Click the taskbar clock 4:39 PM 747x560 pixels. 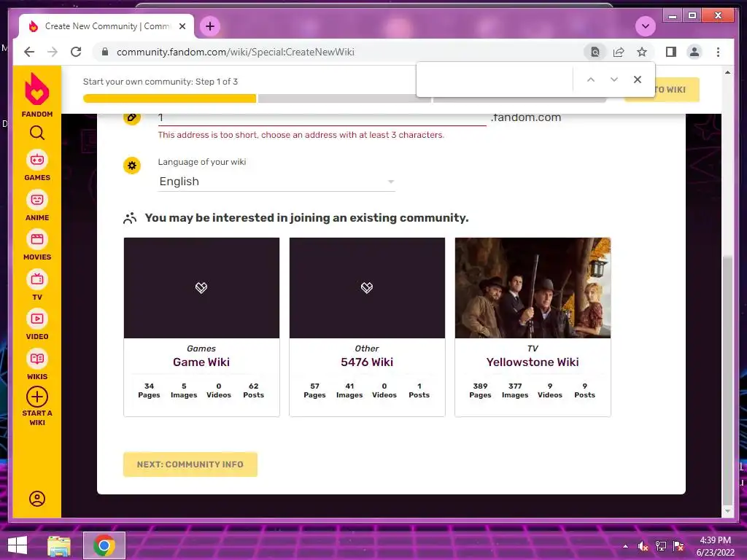pos(715,540)
